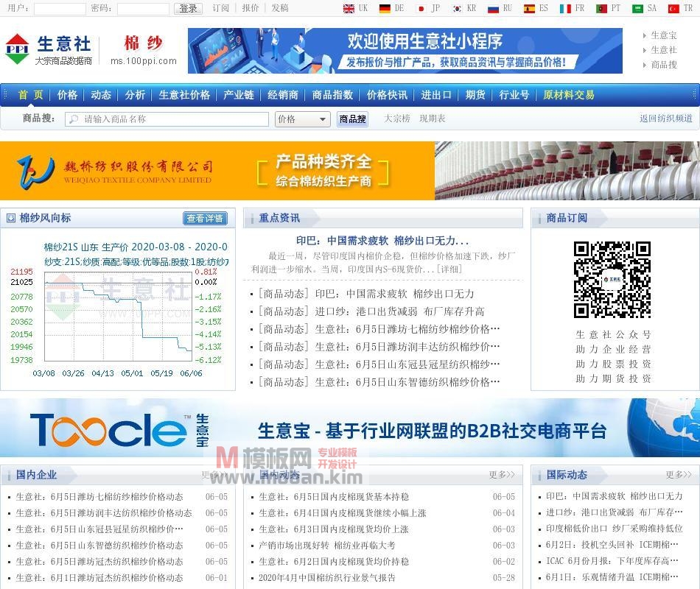Open the 首页 nav tab
The image size is (700, 589).
click(x=30, y=95)
